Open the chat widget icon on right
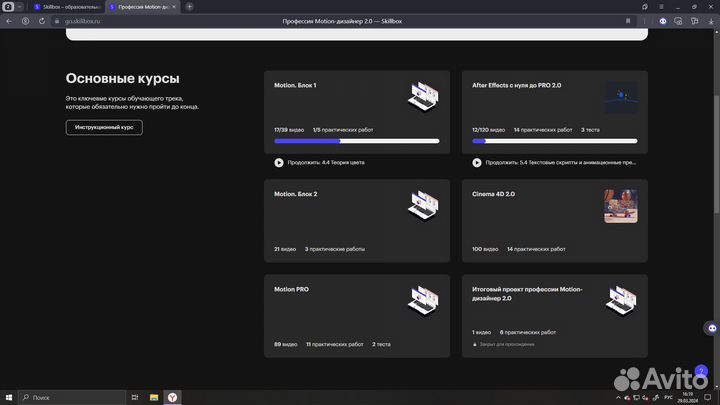The width and height of the screenshot is (720, 405). 712,326
